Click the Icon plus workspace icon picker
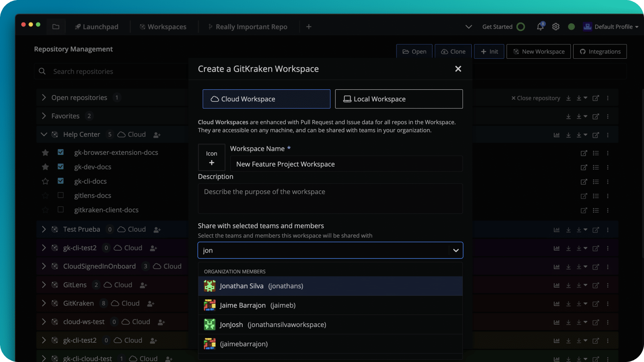This screenshot has width=644, height=362. (211, 158)
